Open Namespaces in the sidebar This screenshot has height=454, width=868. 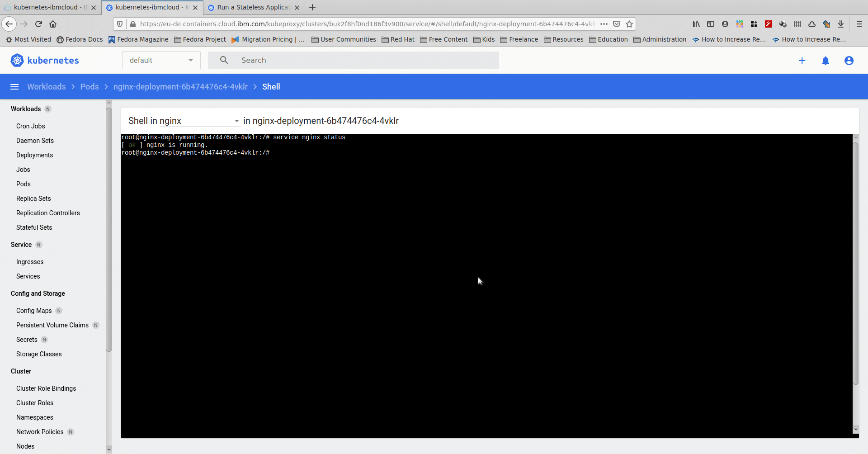click(x=35, y=417)
